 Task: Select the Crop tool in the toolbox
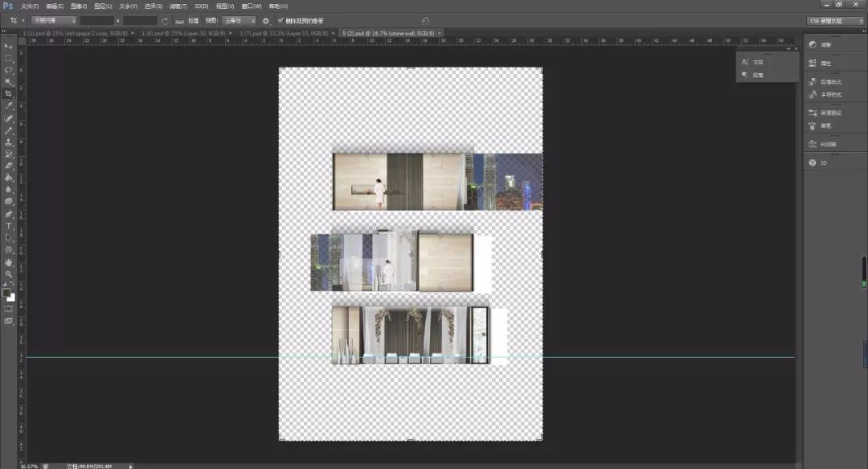pyautogui.click(x=9, y=93)
